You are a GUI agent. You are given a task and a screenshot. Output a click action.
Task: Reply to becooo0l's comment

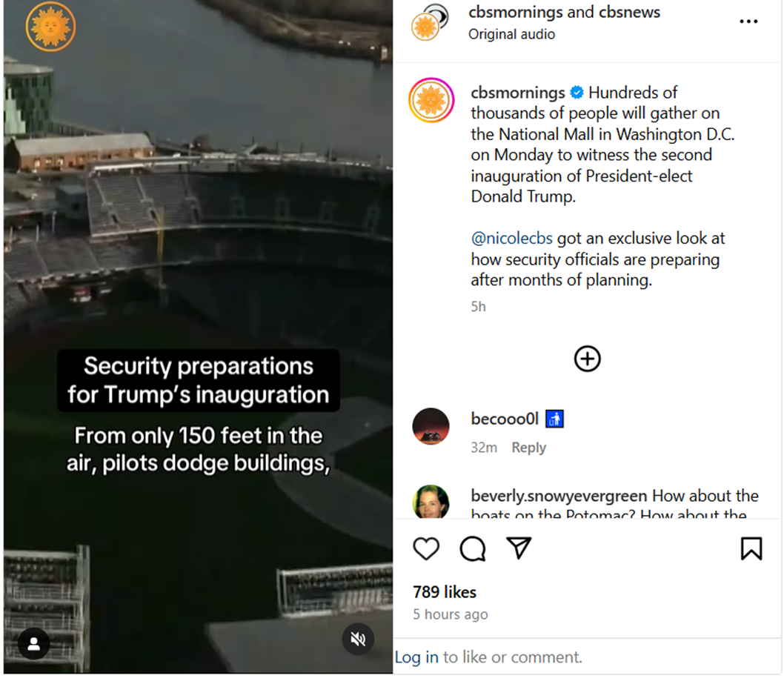click(528, 447)
